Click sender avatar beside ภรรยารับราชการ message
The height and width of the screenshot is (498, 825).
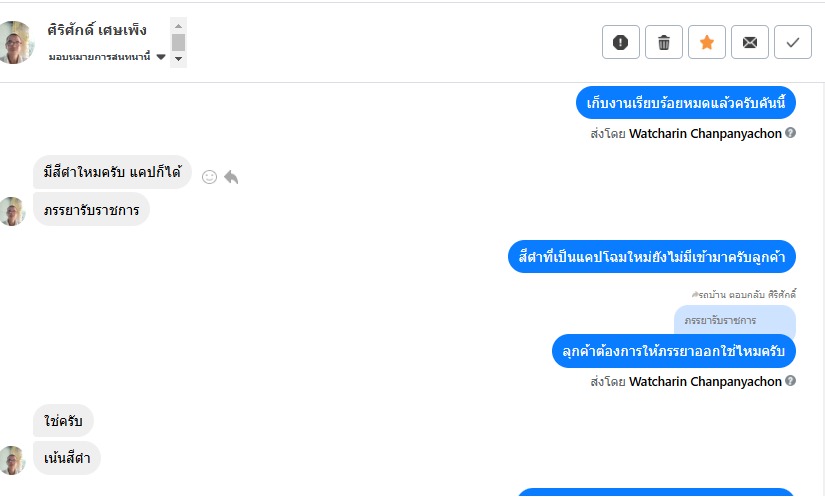click(x=12, y=211)
